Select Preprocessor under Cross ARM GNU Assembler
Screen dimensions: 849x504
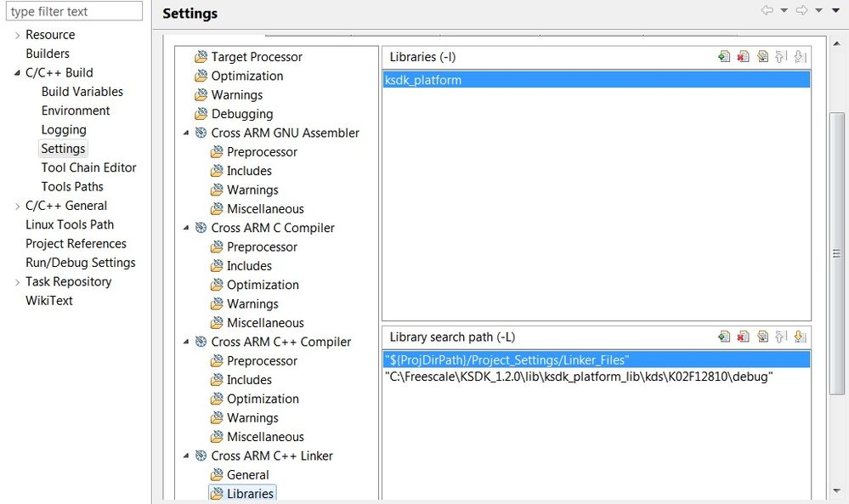pyautogui.click(x=262, y=151)
